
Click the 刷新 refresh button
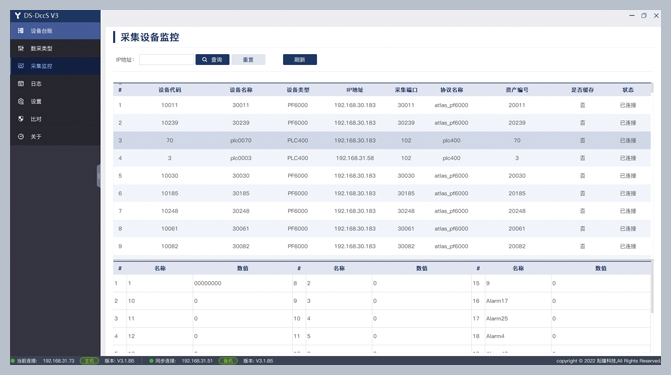300,60
